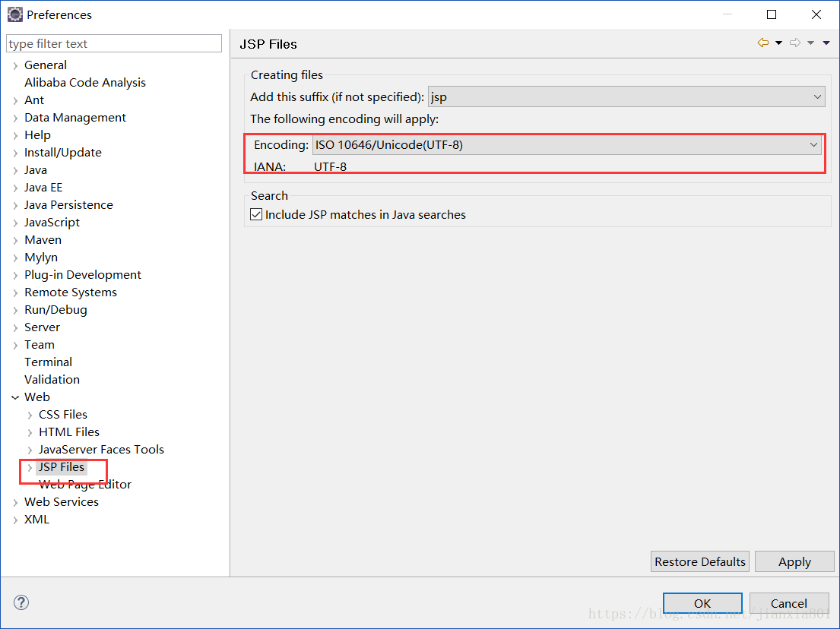Close the Preferences window

point(816,14)
